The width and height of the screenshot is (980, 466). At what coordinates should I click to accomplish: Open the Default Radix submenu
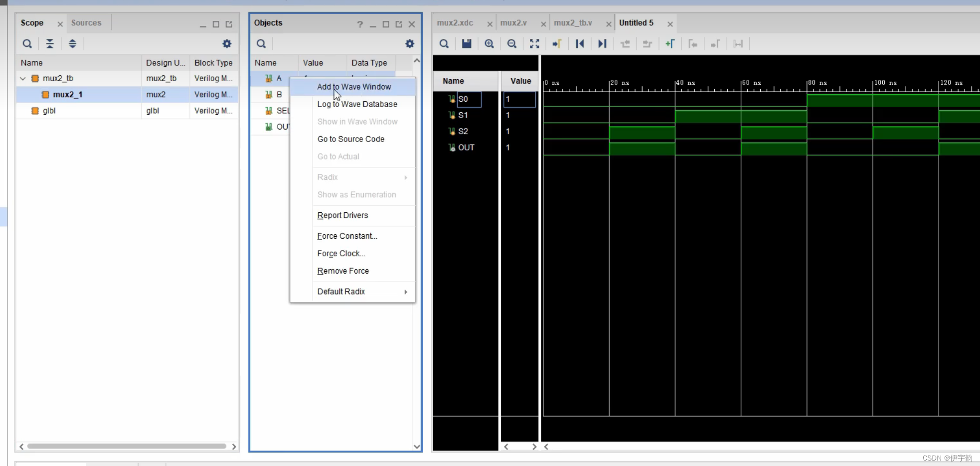click(x=352, y=292)
